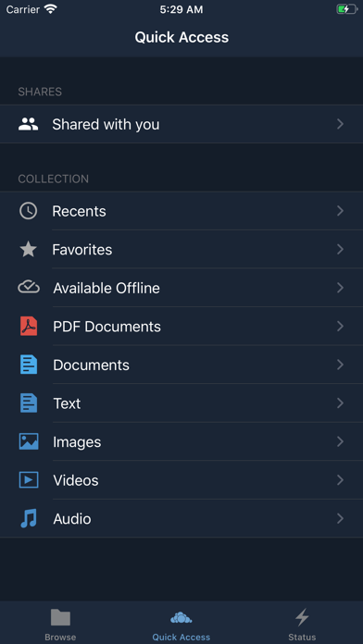Screen dimensions: 363x644
Task: Select the 'Shared with you' text
Action: [x=106, y=124]
